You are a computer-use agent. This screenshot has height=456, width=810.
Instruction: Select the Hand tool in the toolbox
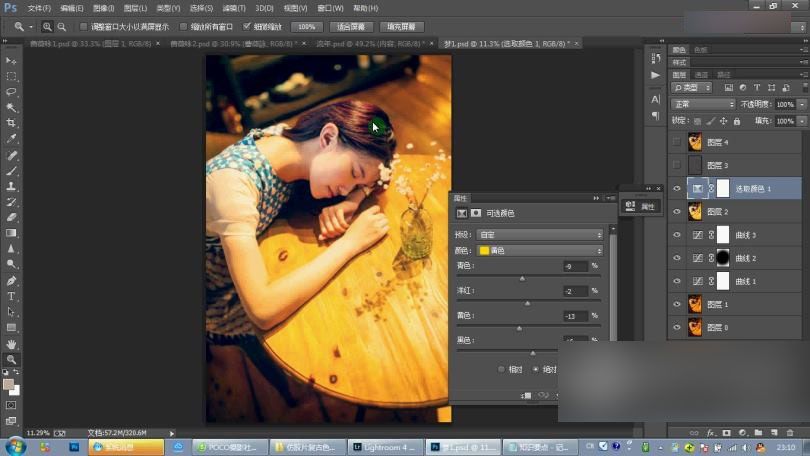12,343
